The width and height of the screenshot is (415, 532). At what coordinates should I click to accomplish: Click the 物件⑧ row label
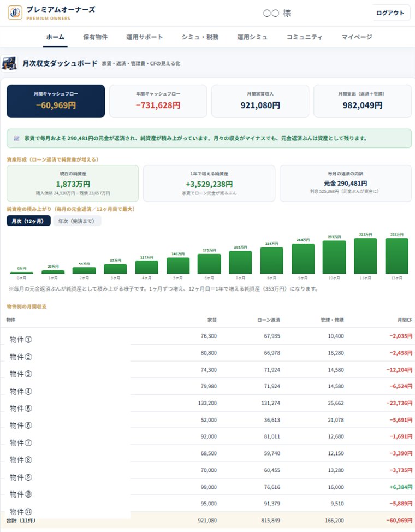point(21,460)
